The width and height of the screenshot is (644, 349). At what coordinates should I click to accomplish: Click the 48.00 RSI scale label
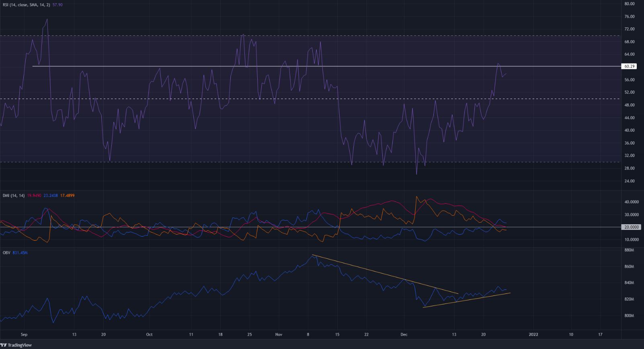630,105
